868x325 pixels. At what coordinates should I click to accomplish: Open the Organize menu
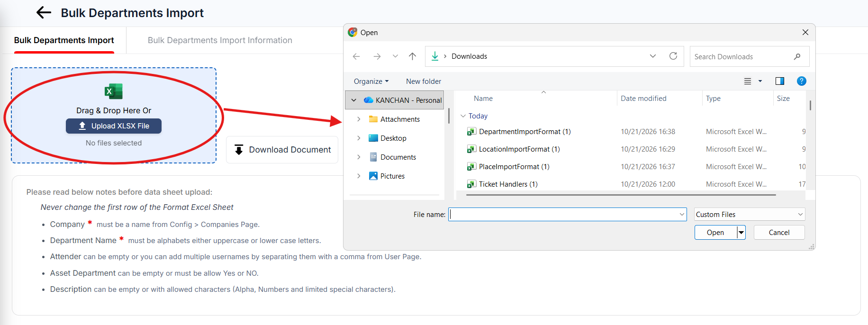tap(371, 81)
